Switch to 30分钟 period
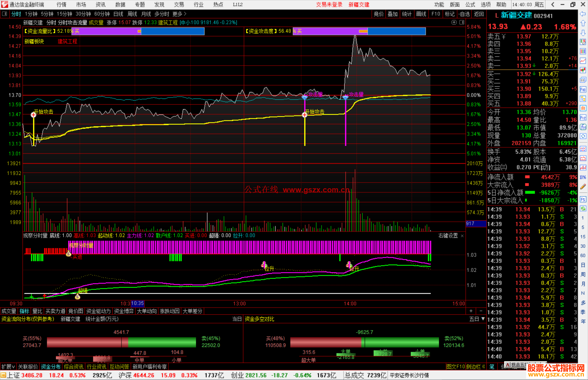This screenshot has height=380, width=588. click(x=83, y=14)
